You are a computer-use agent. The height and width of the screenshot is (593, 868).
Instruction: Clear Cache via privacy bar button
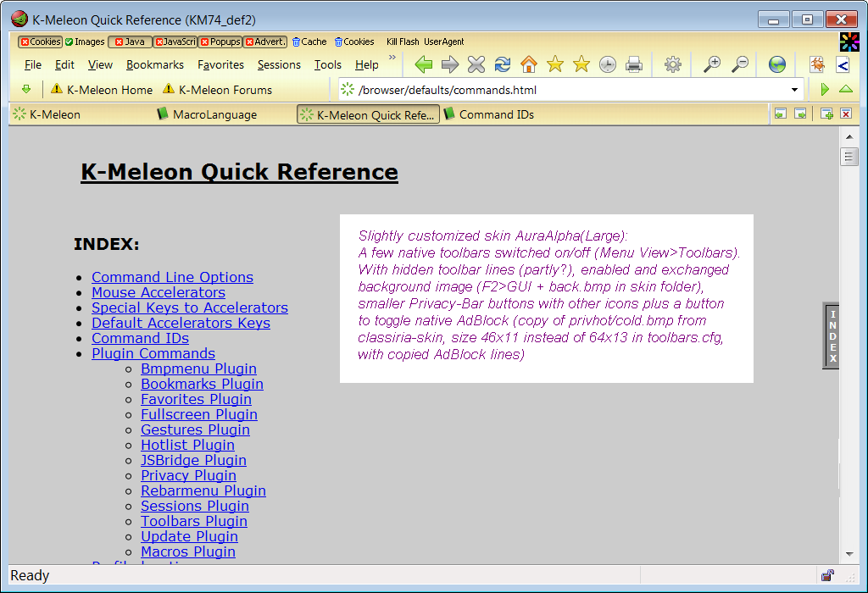pos(309,42)
